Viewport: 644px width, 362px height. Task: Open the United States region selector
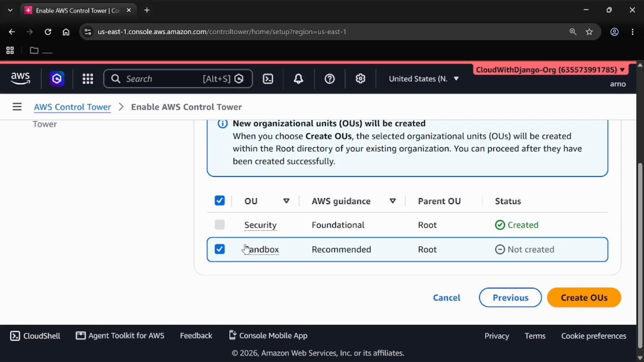[x=424, y=79]
